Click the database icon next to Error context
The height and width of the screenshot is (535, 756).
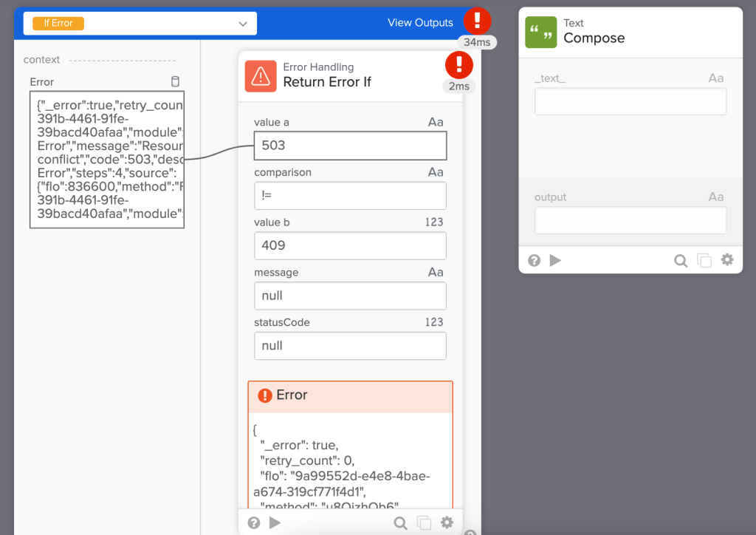pyautogui.click(x=175, y=82)
